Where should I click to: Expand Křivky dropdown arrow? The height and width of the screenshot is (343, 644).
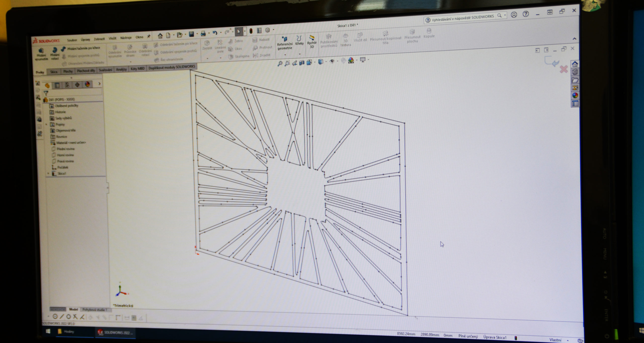300,54
